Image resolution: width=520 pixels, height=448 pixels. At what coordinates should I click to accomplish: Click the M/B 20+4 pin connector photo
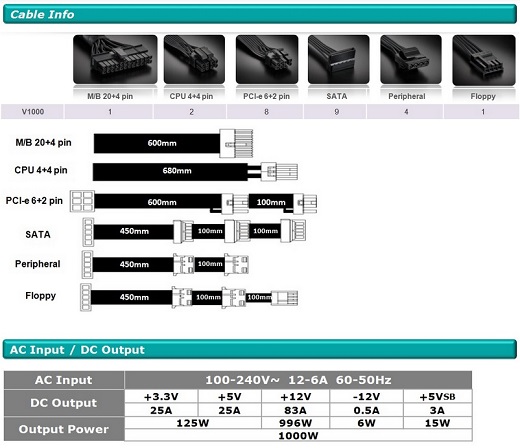(x=115, y=59)
